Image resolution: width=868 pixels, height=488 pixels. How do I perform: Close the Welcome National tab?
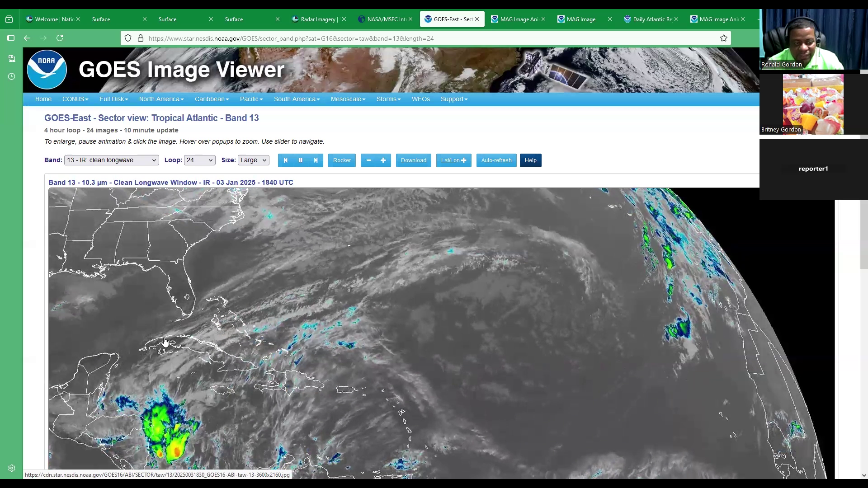(x=78, y=19)
